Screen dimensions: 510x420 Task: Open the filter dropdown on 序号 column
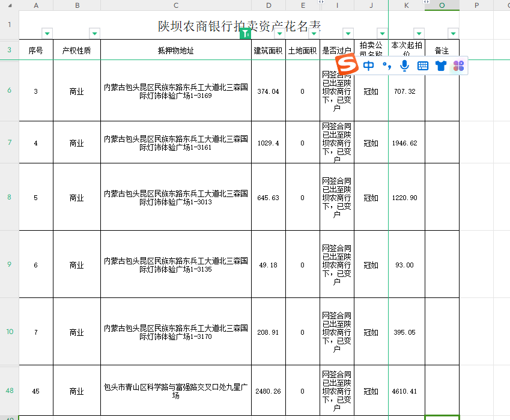46,34
